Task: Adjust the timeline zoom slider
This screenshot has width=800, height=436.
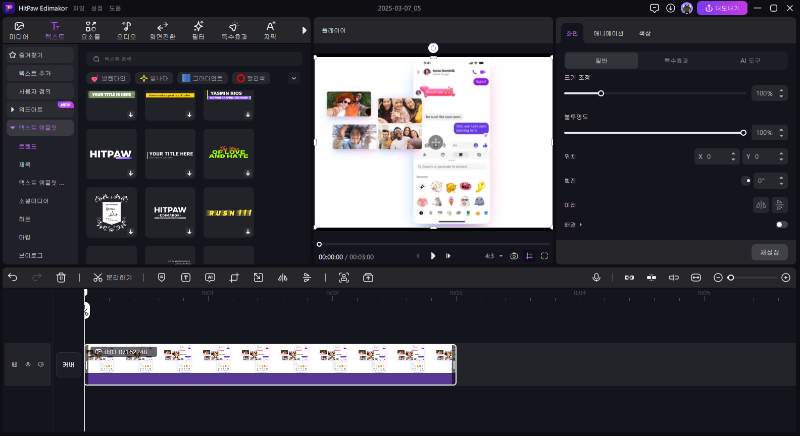Action: (x=731, y=277)
